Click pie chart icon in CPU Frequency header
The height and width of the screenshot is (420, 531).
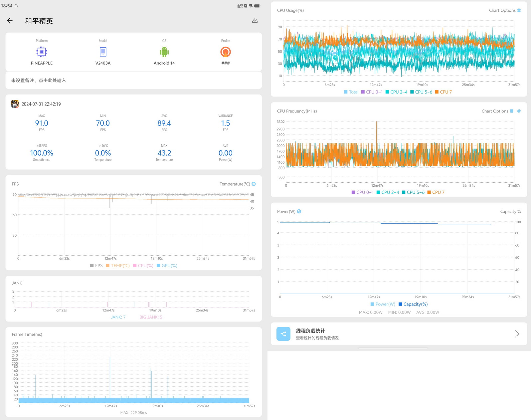click(519, 111)
